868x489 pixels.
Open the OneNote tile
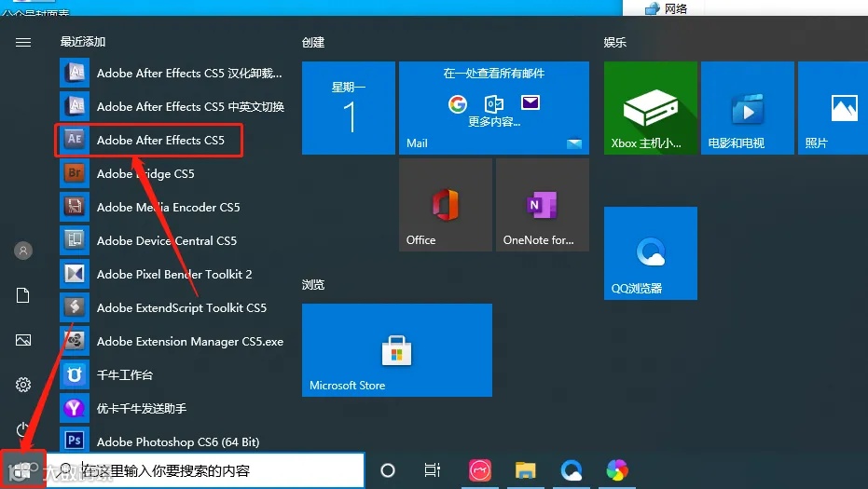(543, 205)
